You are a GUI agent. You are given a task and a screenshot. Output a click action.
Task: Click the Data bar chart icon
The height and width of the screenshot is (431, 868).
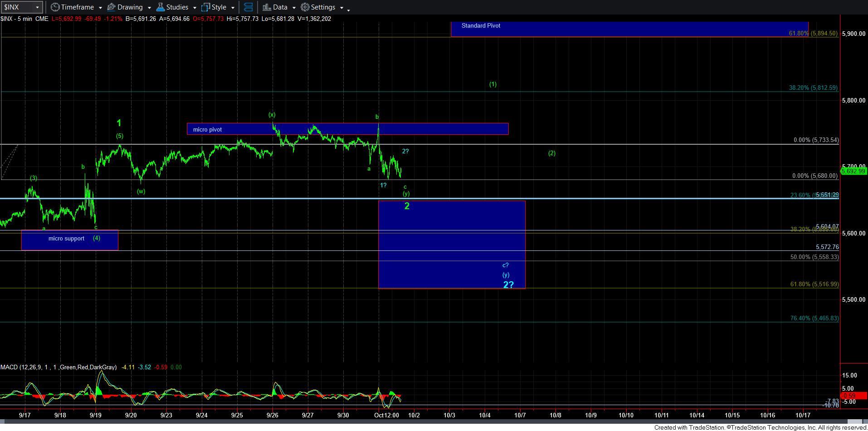point(267,7)
